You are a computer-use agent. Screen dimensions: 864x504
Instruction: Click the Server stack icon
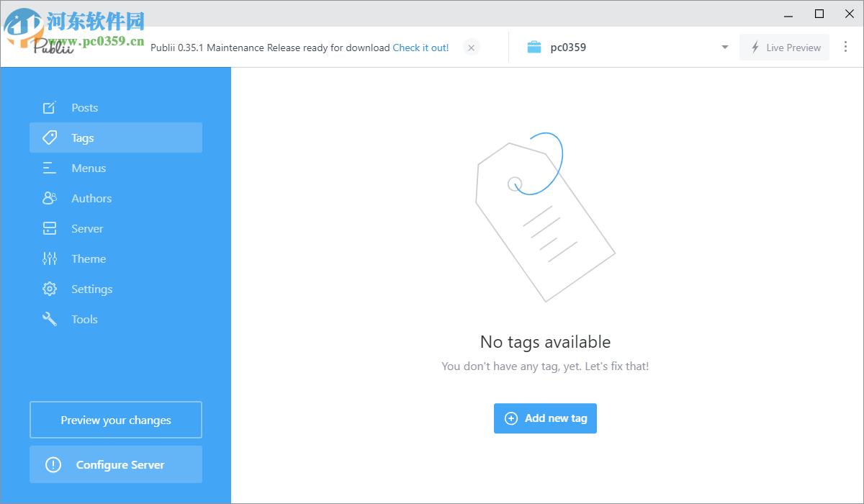tap(50, 228)
